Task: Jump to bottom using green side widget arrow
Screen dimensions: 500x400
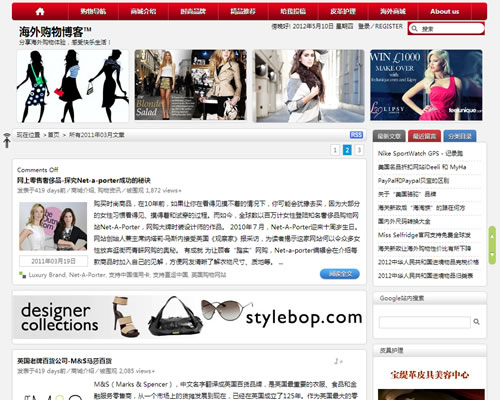Action: [492, 254]
